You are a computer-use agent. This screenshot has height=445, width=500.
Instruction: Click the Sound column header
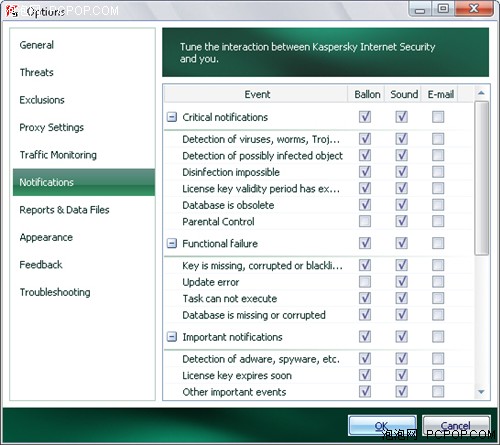click(404, 94)
